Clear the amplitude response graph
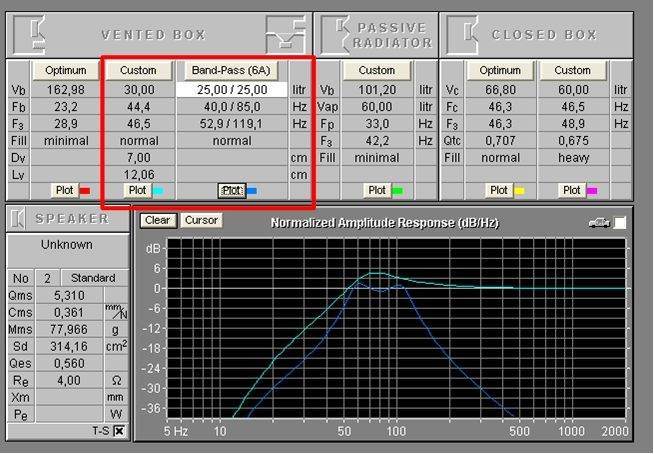 pos(156,220)
